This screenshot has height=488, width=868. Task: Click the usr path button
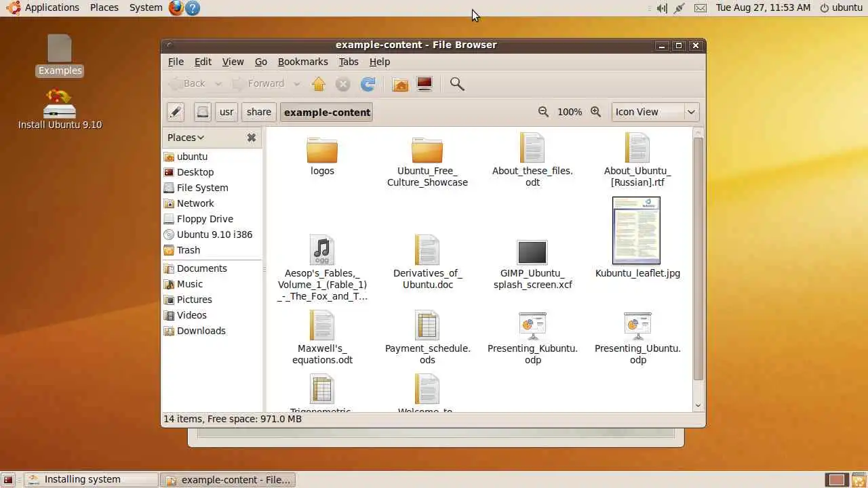(226, 113)
